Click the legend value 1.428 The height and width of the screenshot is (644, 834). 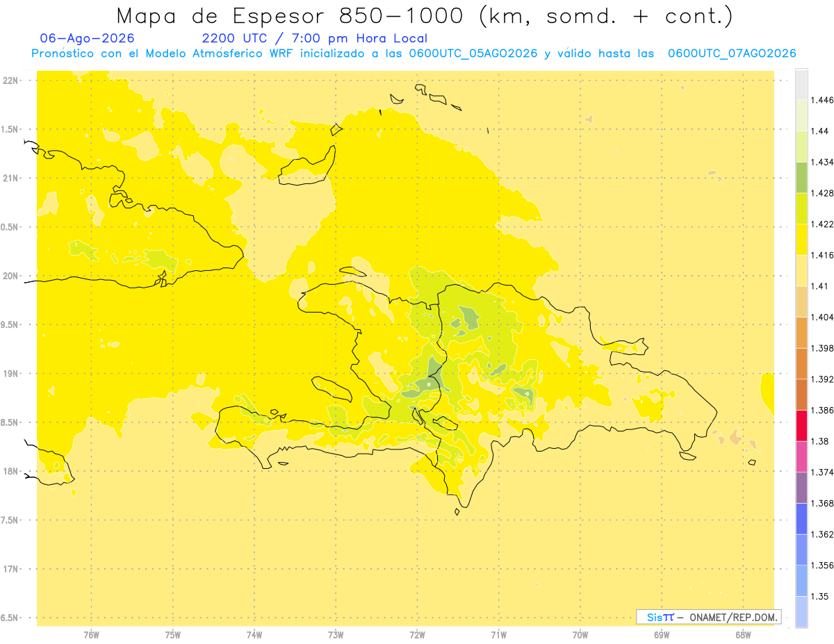tap(822, 193)
